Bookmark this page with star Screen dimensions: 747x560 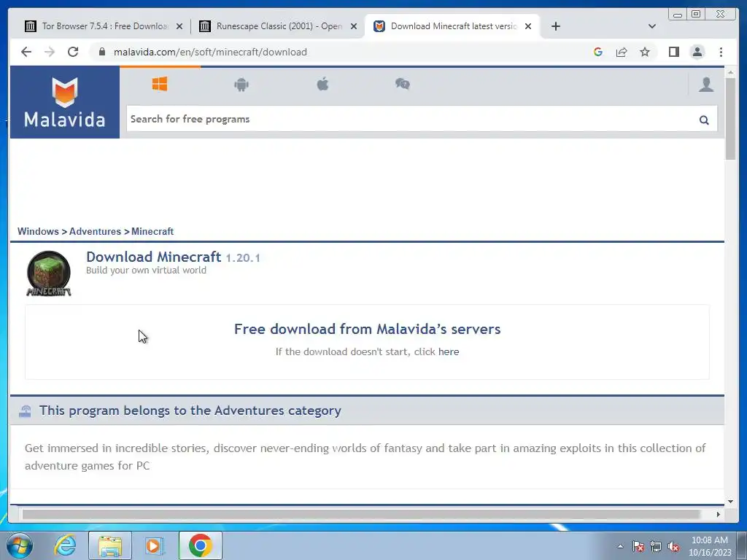[x=645, y=52]
